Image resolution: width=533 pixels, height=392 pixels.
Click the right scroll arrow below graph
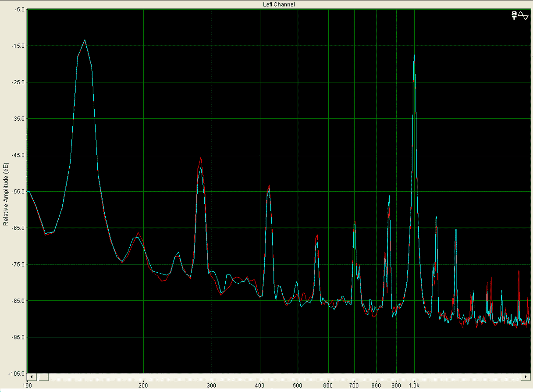pos(526,377)
